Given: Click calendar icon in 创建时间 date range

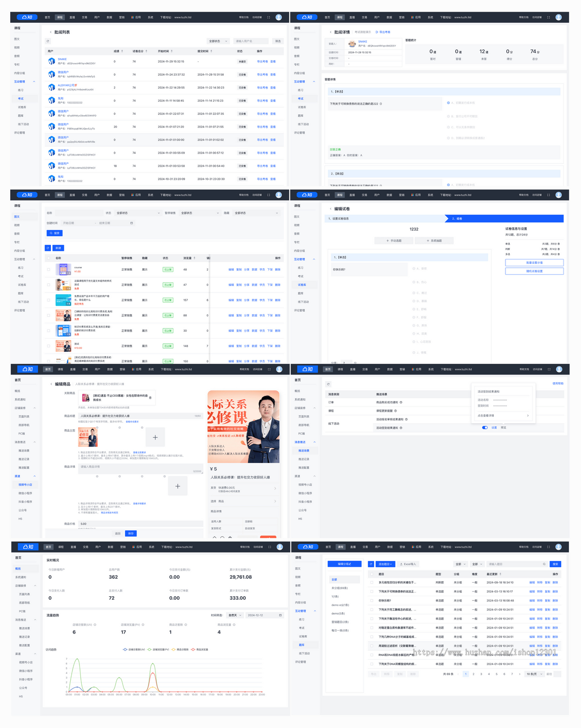Looking at the screenshot, I should pyautogui.click(x=131, y=223).
